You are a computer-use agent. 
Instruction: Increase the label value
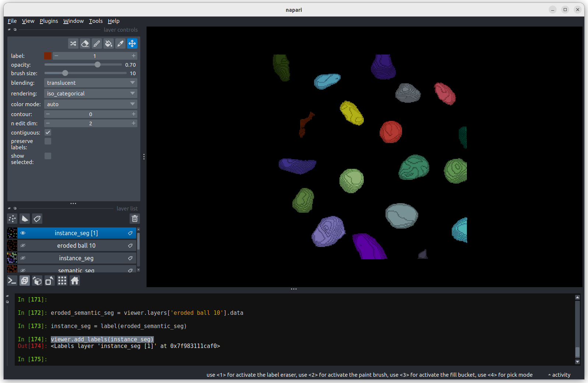pos(133,56)
